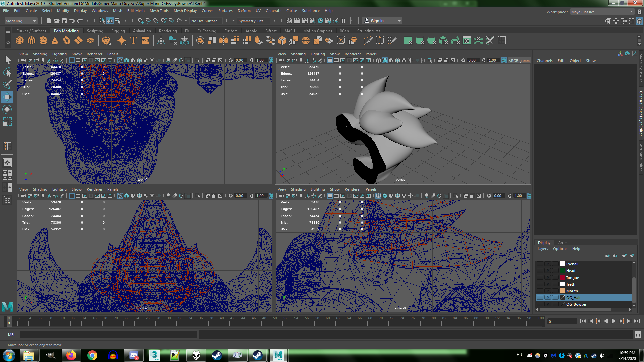
Task: Create a polygon cylinder from the shelf
Action: tap(43, 41)
